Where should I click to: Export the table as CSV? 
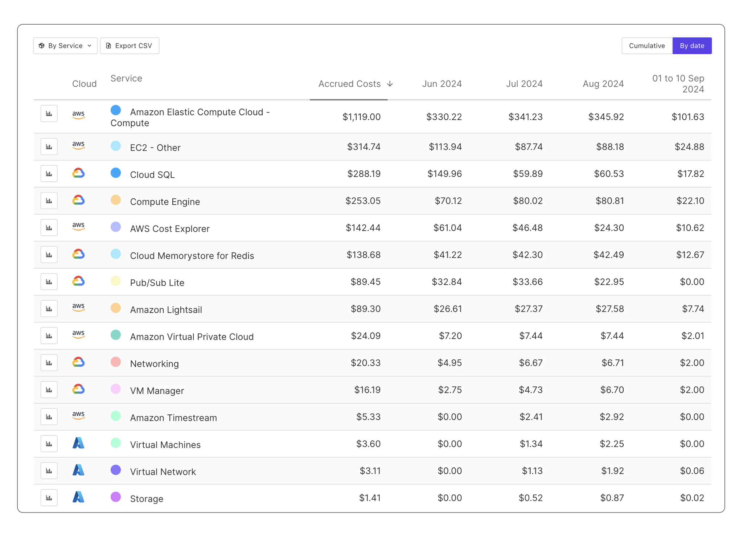[x=130, y=46]
